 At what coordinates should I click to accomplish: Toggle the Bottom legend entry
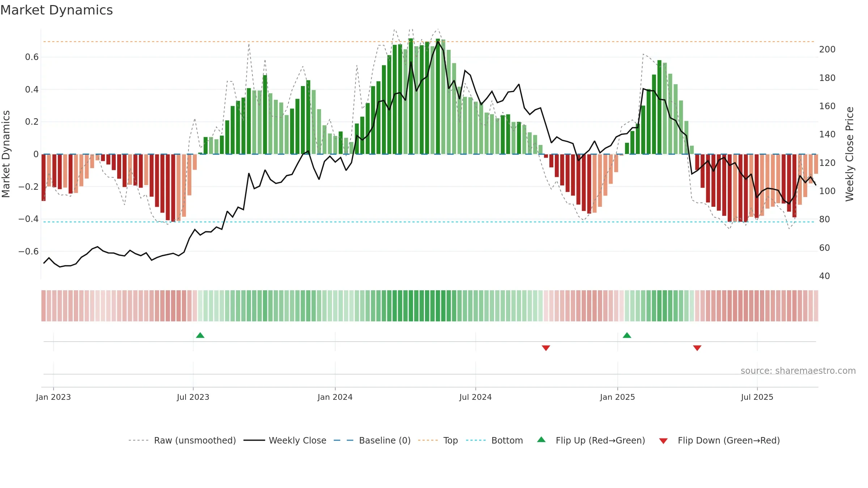click(494, 440)
